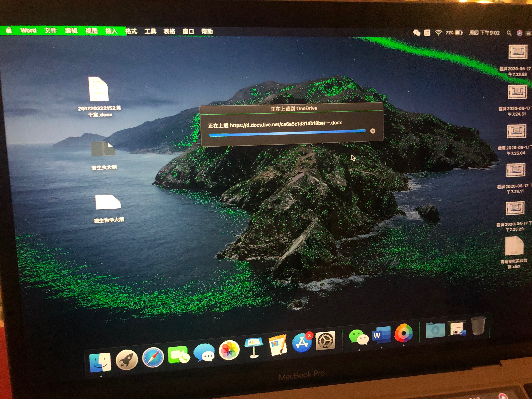Open Launchpad rocket icon
Image resolution: width=532 pixels, height=399 pixels.
[x=127, y=360]
